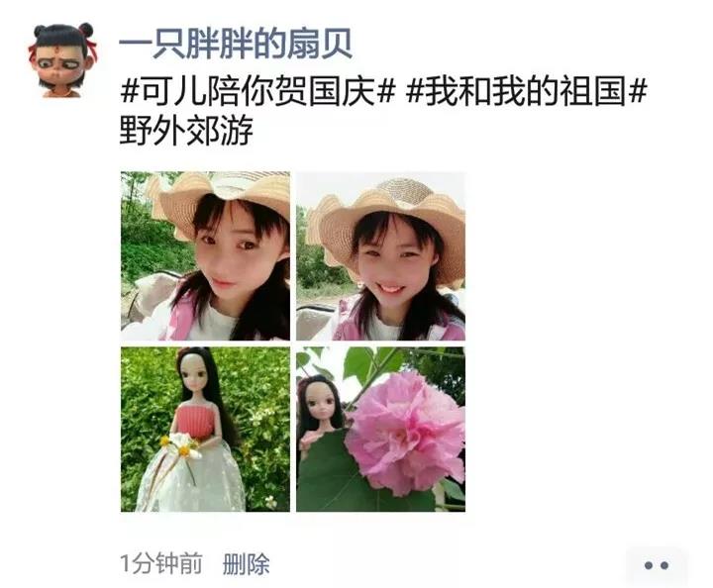This screenshot has width=713, height=588.
Task: Tap the 野外郊游 caption text
Action: point(186,131)
